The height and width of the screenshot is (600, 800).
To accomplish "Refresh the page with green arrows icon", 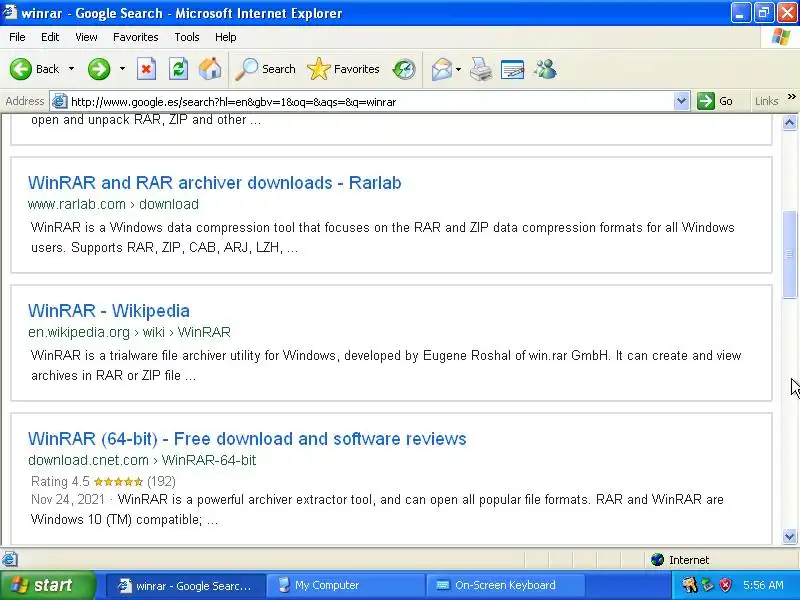I will 179,69.
